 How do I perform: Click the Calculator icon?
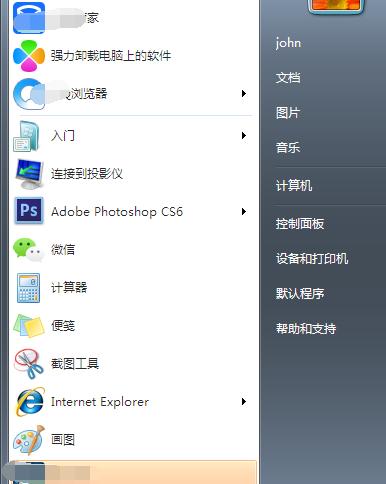28,288
